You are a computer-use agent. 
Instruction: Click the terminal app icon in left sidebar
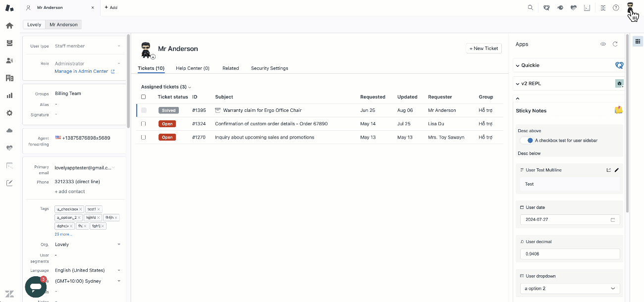point(9,165)
